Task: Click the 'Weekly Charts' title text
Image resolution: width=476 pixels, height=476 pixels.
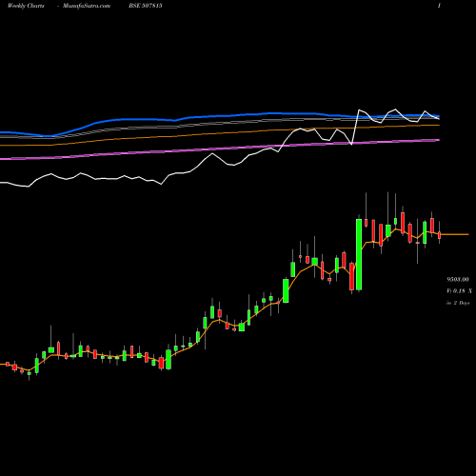Action: point(26,6)
